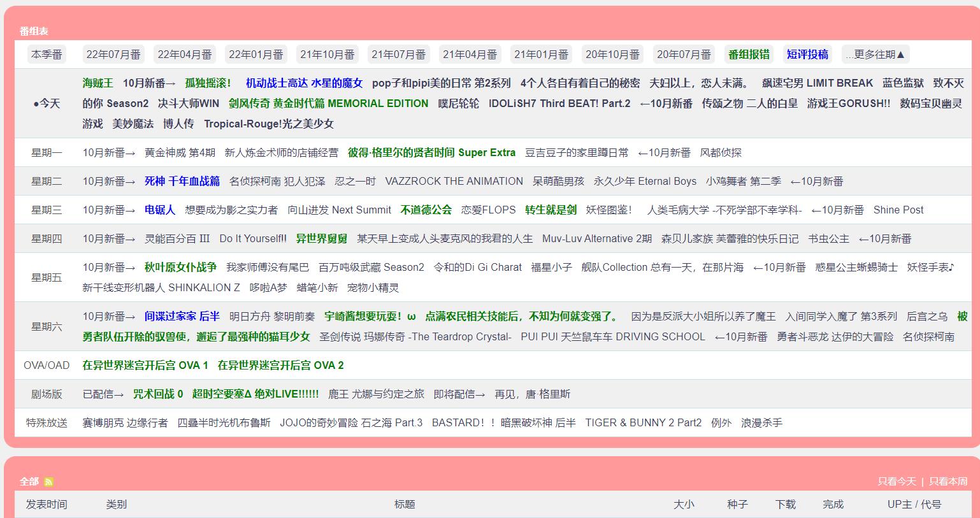This screenshot has height=518, width=980.
Task: Click 赛博朋克 边缘行者 link
Action: [126, 422]
